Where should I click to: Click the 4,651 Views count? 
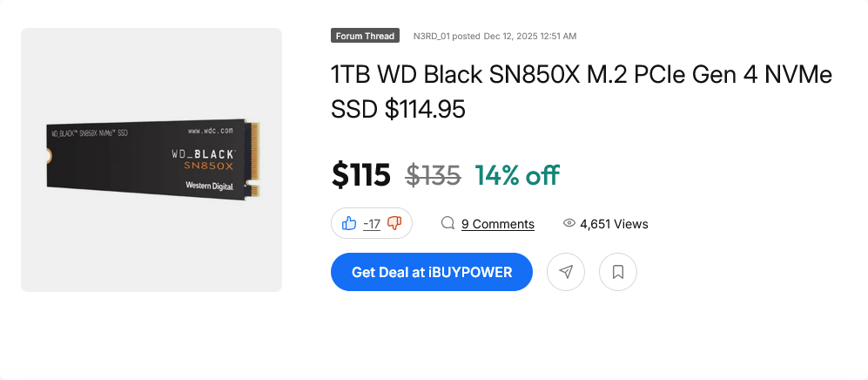[x=614, y=224]
